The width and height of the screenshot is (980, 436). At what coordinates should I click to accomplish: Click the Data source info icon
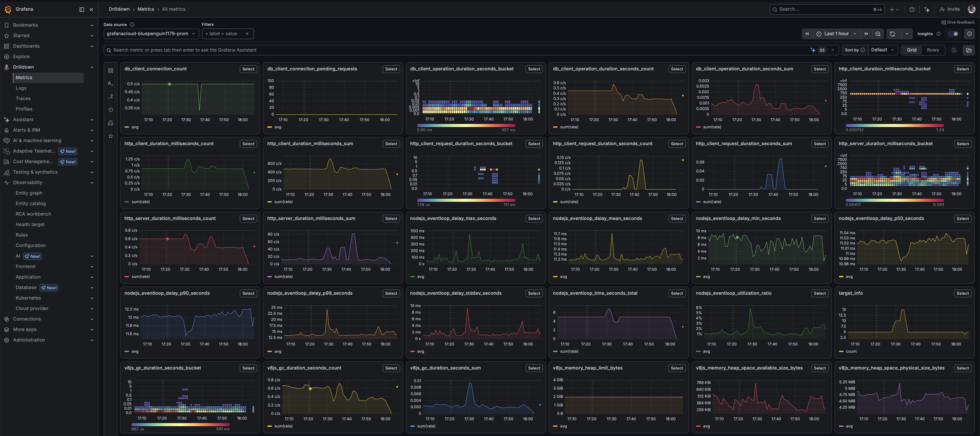pos(132,24)
